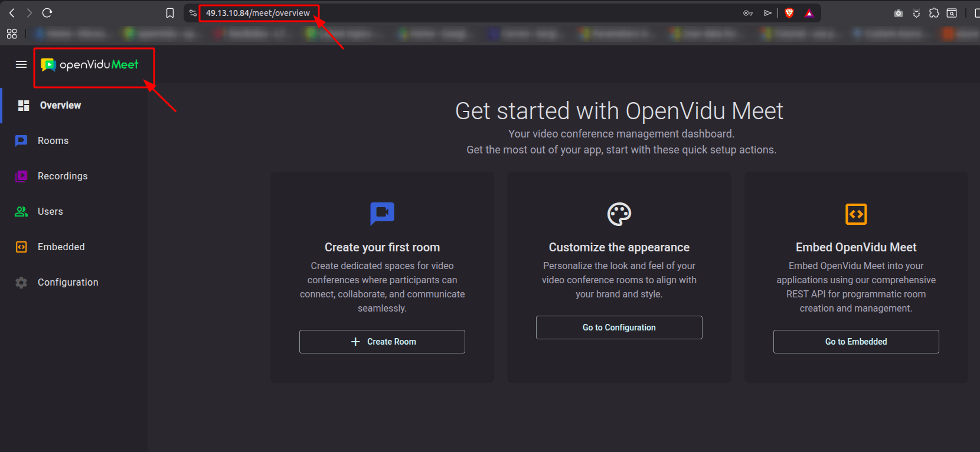Open the Embedded section in the sidebar
The width and height of the screenshot is (980, 452).
(x=74, y=247)
